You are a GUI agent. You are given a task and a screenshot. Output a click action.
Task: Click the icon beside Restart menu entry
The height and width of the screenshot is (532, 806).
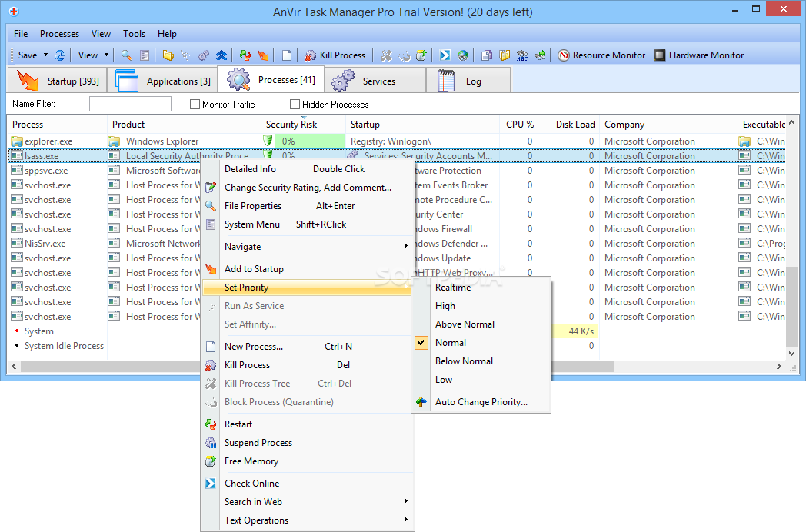pyautogui.click(x=211, y=424)
